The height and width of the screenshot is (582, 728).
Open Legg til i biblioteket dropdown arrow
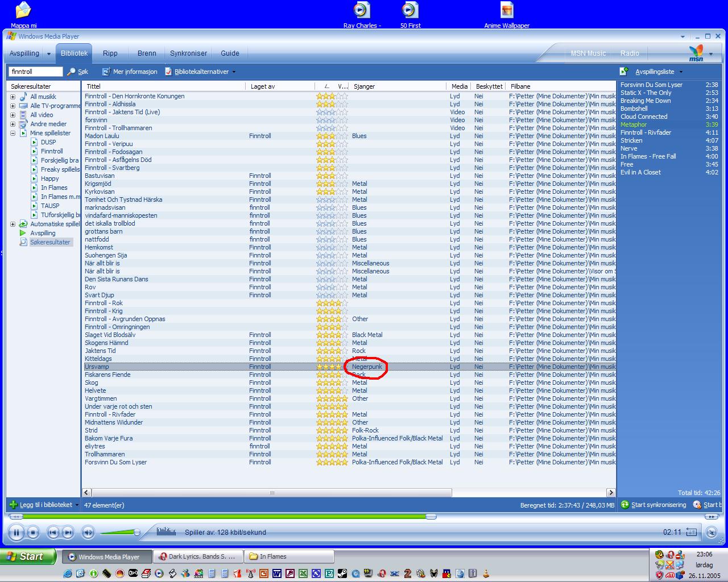tap(77, 505)
